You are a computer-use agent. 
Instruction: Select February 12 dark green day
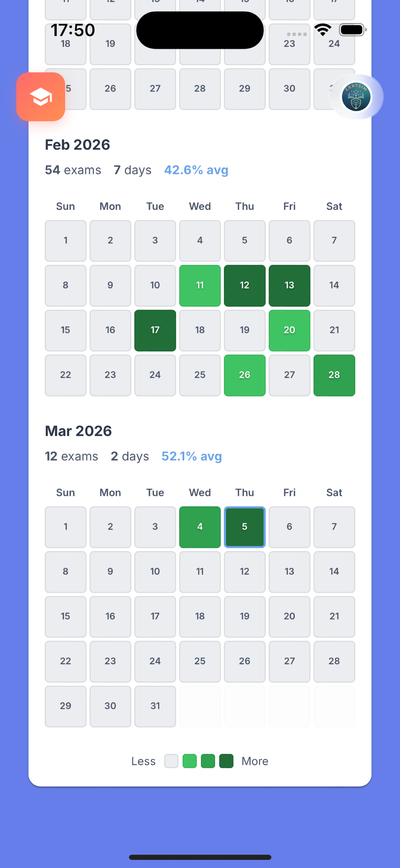tap(245, 285)
